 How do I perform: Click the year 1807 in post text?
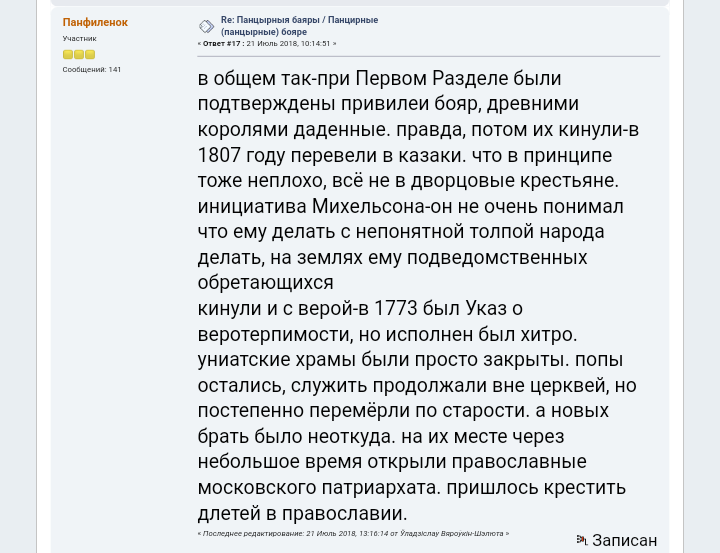click(x=219, y=155)
